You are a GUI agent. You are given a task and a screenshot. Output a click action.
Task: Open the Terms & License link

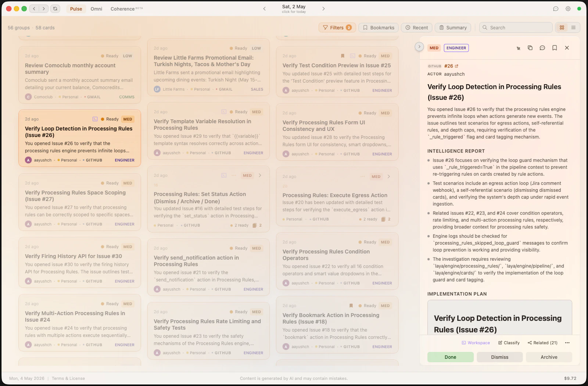point(68,378)
